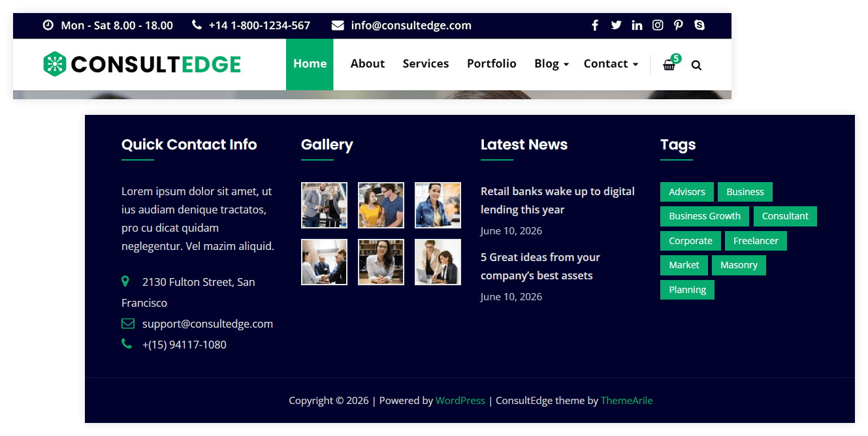Click the '+(15) 94117-1080' phone text

pos(184,345)
